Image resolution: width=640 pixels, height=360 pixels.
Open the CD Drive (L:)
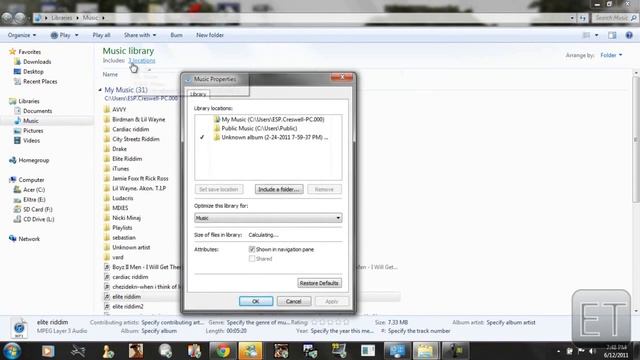pos(38,219)
